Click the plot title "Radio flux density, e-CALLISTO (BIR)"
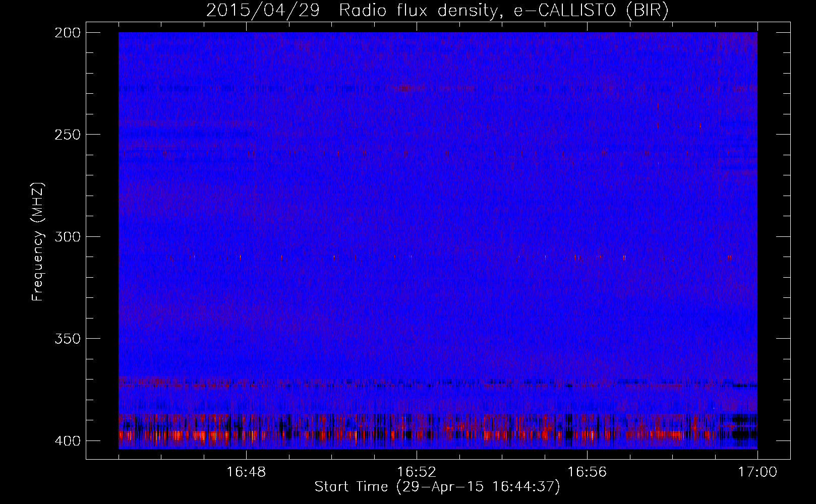 click(504, 11)
